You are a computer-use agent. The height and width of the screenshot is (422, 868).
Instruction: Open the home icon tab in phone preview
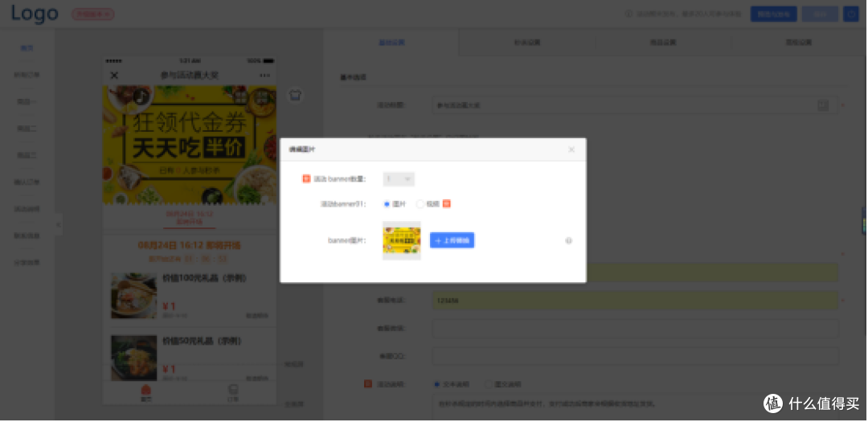pos(145,392)
